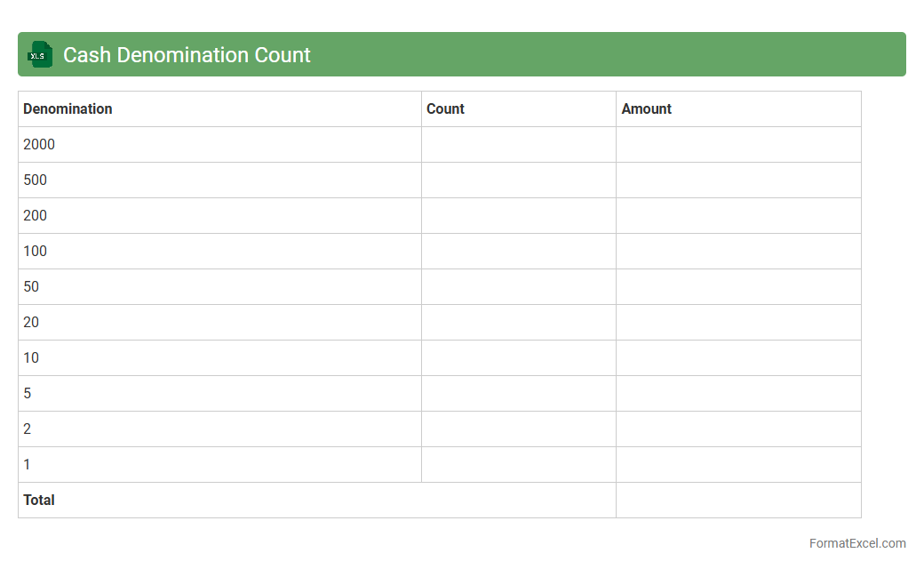924x569 pixels.
Task: Click the green XLS file icon
Action: [x=40, y=54]
